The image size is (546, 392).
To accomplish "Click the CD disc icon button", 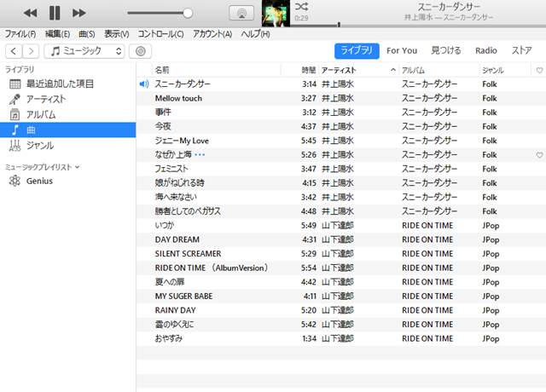I will [140, 51].
